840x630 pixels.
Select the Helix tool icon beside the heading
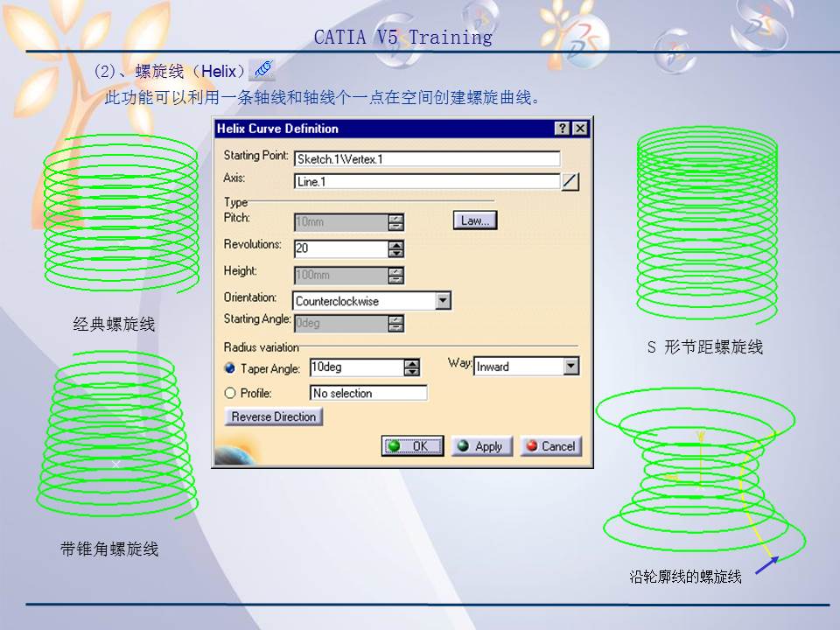click(262, 70)
